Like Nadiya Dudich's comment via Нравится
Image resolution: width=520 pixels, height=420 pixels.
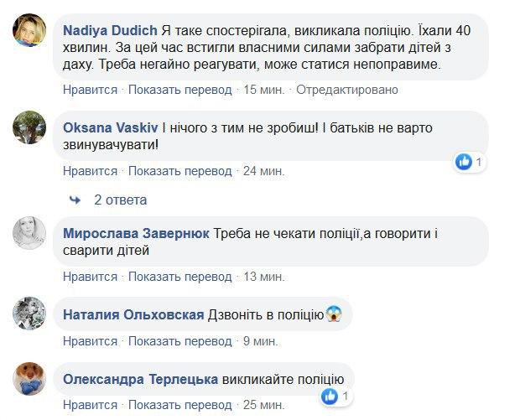(91, 90)
